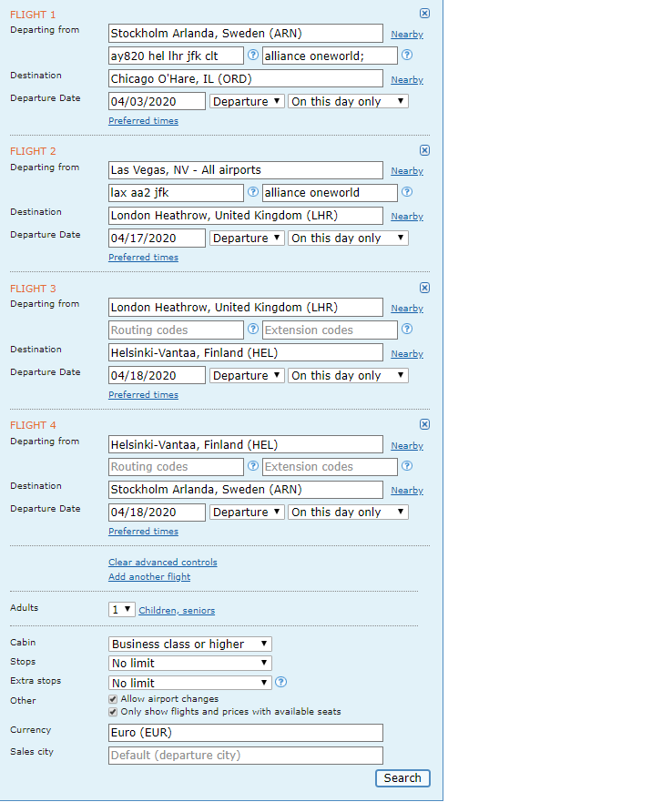Open extension codes help icon in Flight 3
This screenshot has width=672, height=802.
coord(407,329)
